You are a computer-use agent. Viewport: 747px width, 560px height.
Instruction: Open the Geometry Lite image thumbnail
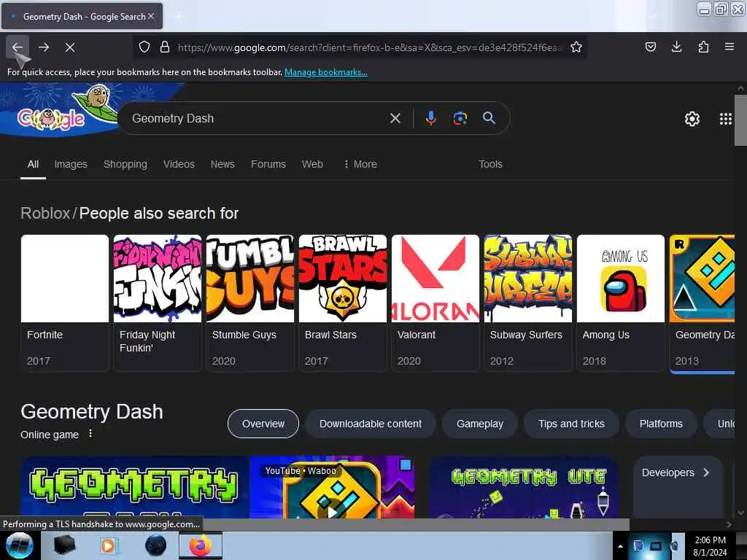click(523, 487)
